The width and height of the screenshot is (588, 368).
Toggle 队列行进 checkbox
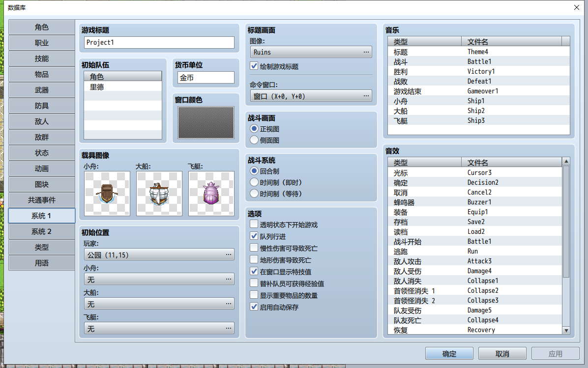(254, 236)
